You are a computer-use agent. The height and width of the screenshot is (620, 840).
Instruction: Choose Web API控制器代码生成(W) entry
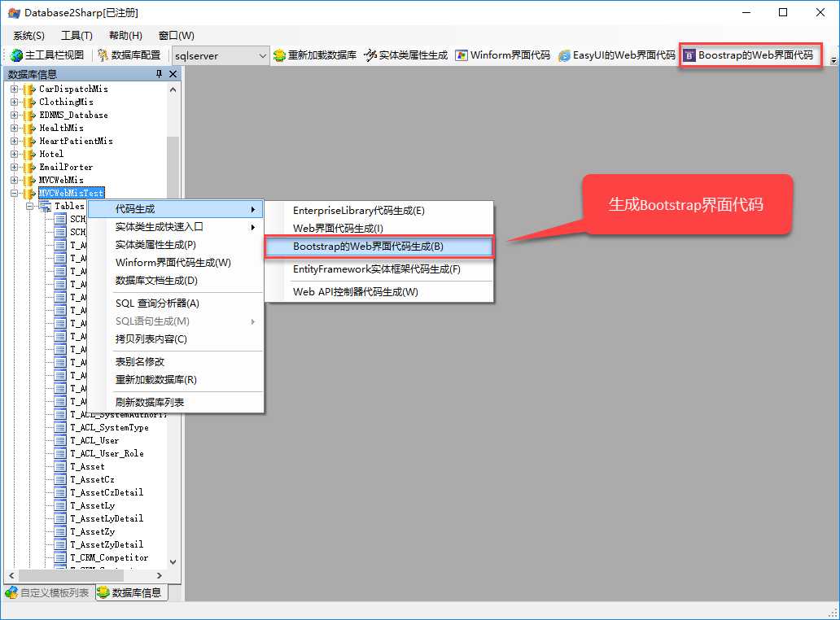pos(378,292)
